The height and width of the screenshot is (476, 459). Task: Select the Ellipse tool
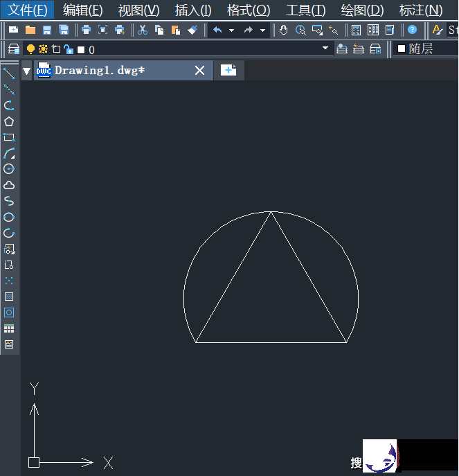click(x=9, y=217)
